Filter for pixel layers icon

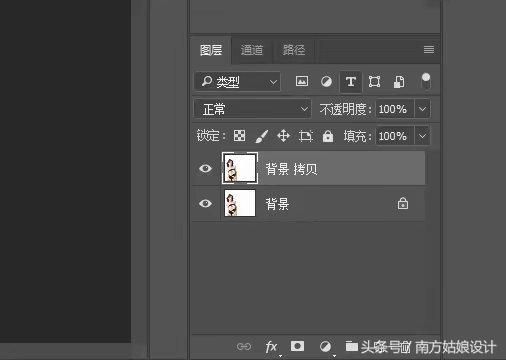point(302,81)
